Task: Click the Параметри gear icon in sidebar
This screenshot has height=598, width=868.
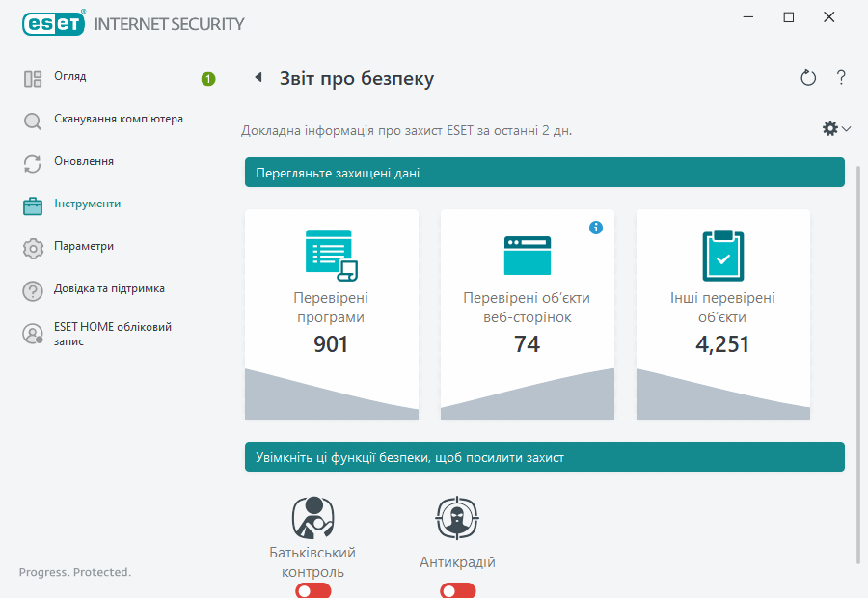Action: tap(32, 247)
